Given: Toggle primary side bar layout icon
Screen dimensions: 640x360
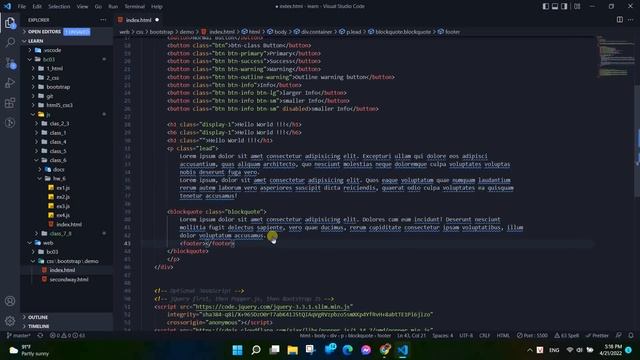Looking at the screenshot, I should tap(546, 7).
